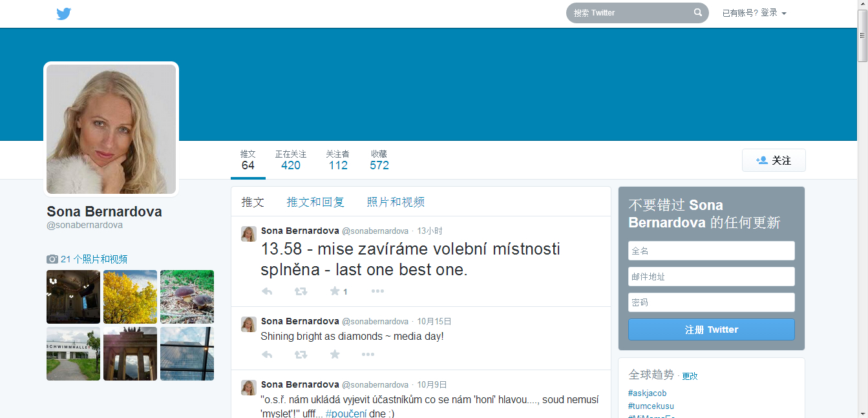Open the 10月9日 tweet timestamp
Image resolution: width=868 pixels, height=418 pixels.
tap(432, 384)
